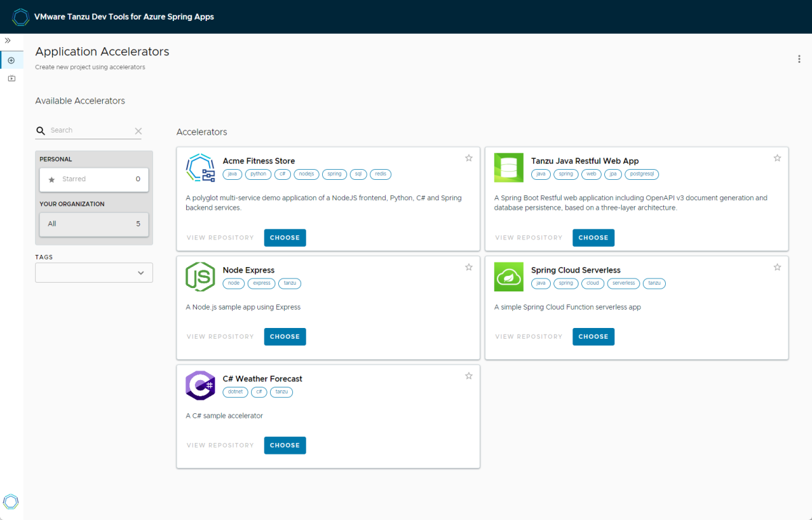Choose the Spring Cloud Serverless accelerator

(x=593, y=336)
